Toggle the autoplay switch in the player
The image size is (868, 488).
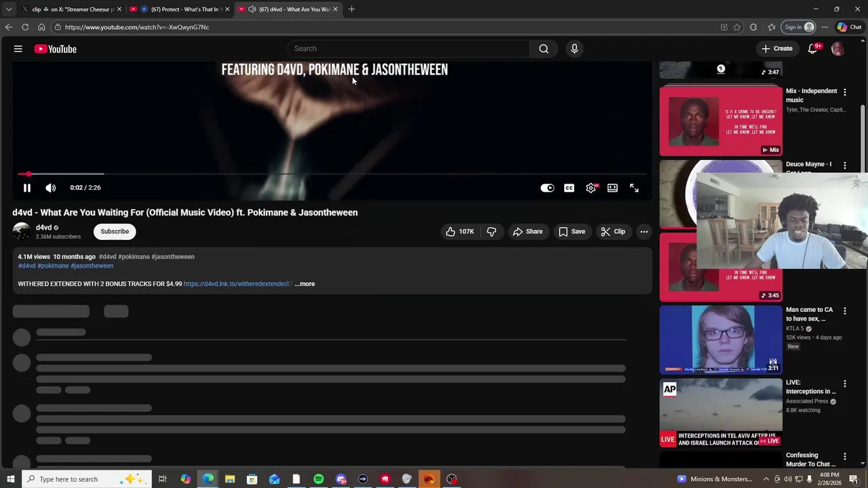(x=547, y=188)
